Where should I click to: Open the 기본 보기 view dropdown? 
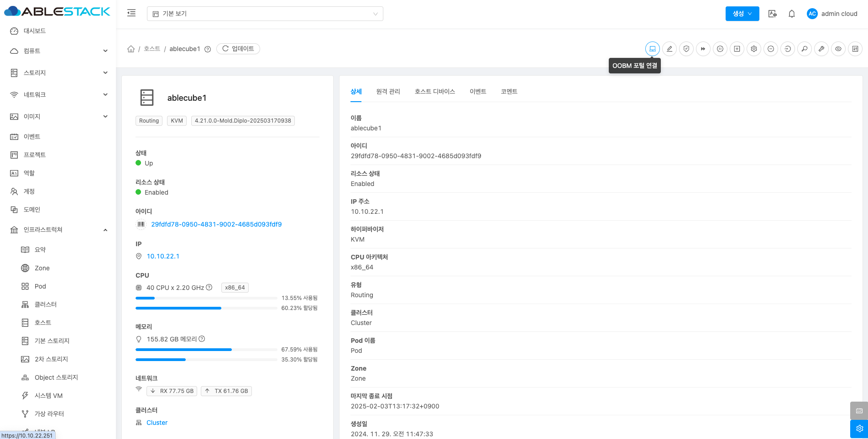[x=265, y=14]
